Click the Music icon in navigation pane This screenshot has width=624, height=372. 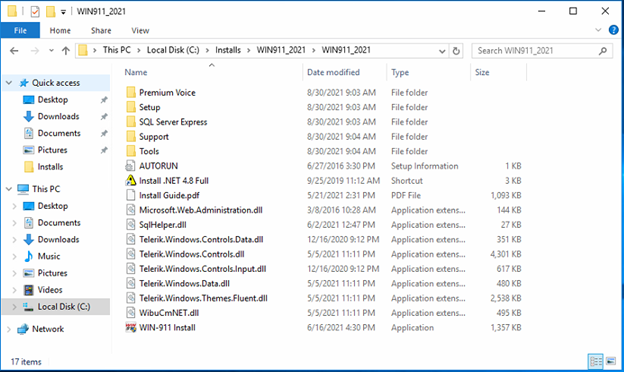coord(29,256)
